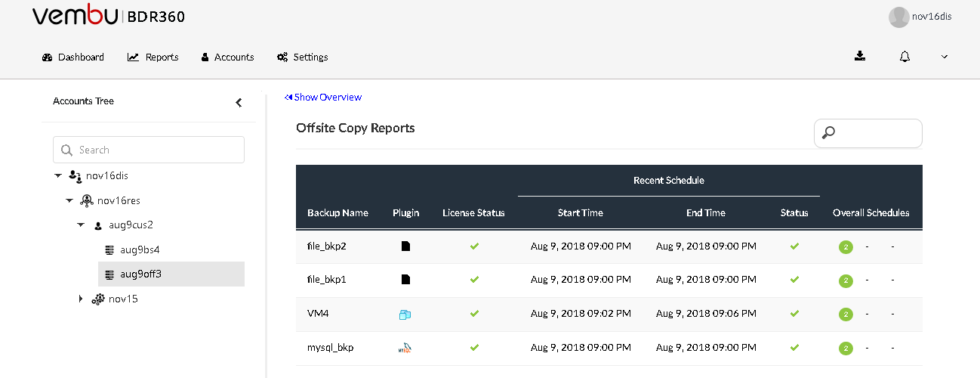This screenshot has height=378, width=980.
Task: Click the green schedules badge for file_bkp1
Action: [846, 280]
